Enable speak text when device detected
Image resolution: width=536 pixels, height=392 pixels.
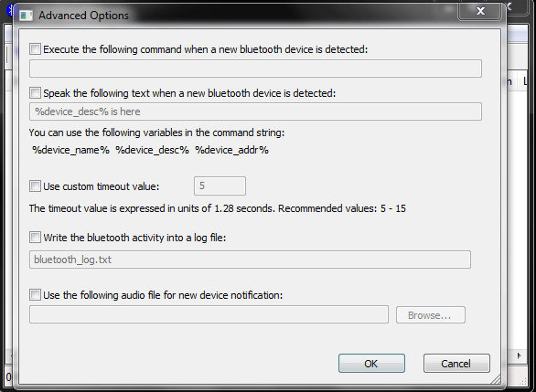point(35,93)
